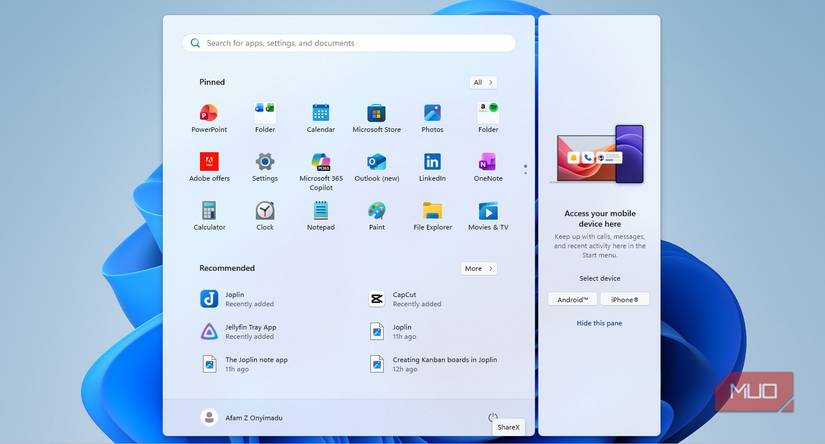The width and height of the screenshot is (825, 444).
Task: Launch the Calendar app
Action: point(320,118)
